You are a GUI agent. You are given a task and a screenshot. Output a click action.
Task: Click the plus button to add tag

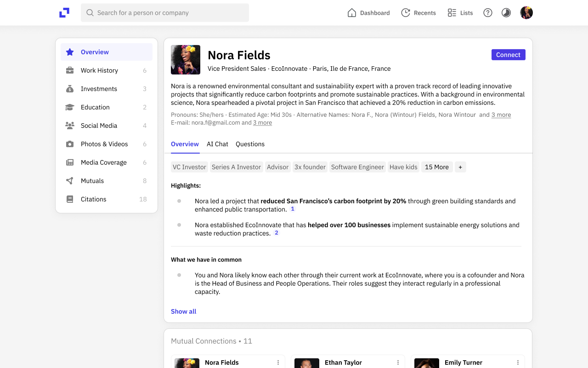tap(460, 167)
